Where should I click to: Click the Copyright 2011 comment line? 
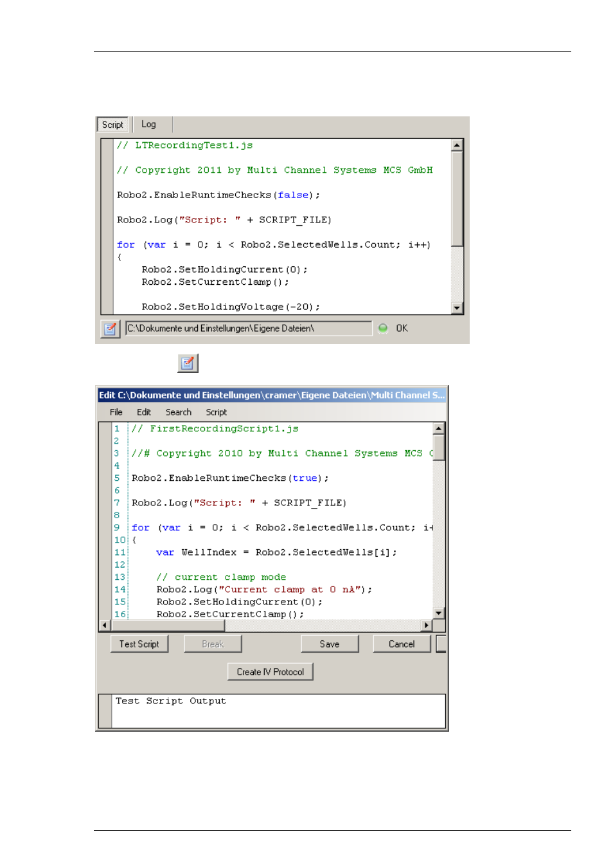coord(274,170)
